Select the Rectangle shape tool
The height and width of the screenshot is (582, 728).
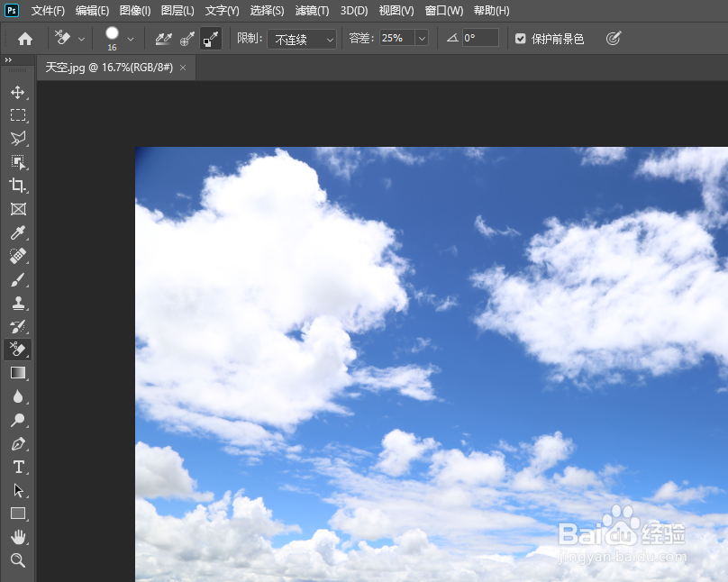click(x=18, y=514)
